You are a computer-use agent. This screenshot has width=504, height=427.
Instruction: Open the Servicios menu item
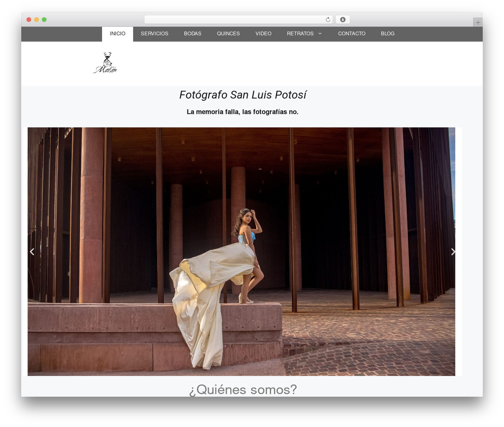pyautogui.click(x=154, y=34)
